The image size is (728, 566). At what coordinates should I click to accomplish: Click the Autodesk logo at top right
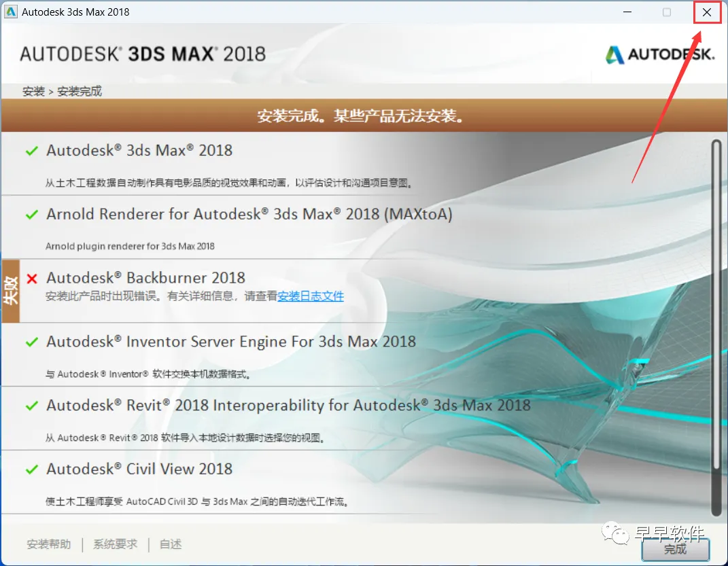point(660,55)
